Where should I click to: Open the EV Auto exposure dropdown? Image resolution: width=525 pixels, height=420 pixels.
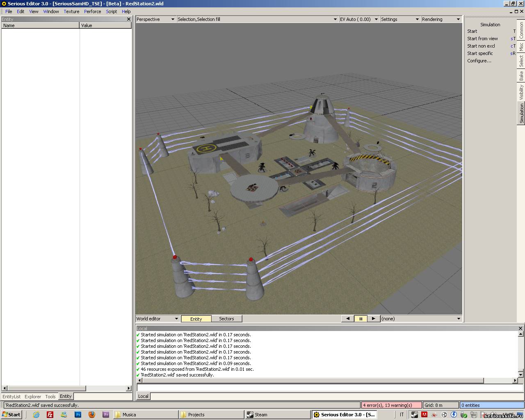pos(359,19)
